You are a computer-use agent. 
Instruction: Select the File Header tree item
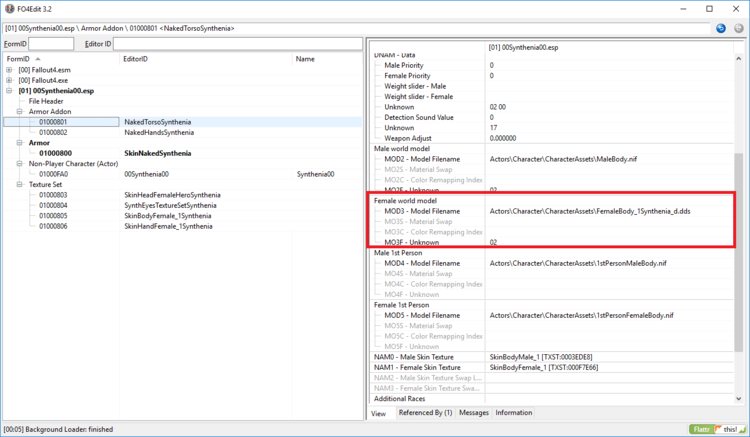(46, 101)
